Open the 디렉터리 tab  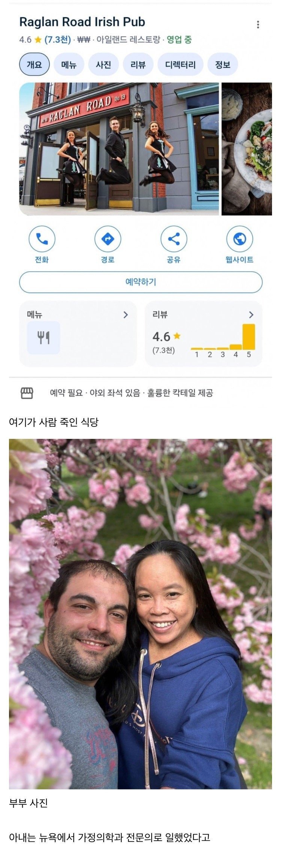[180, 65]
